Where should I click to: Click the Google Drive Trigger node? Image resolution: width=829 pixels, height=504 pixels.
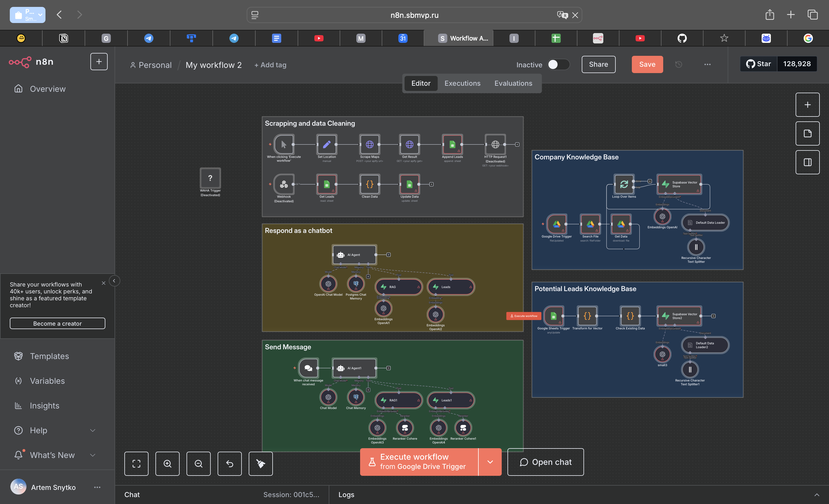point(556,224)
